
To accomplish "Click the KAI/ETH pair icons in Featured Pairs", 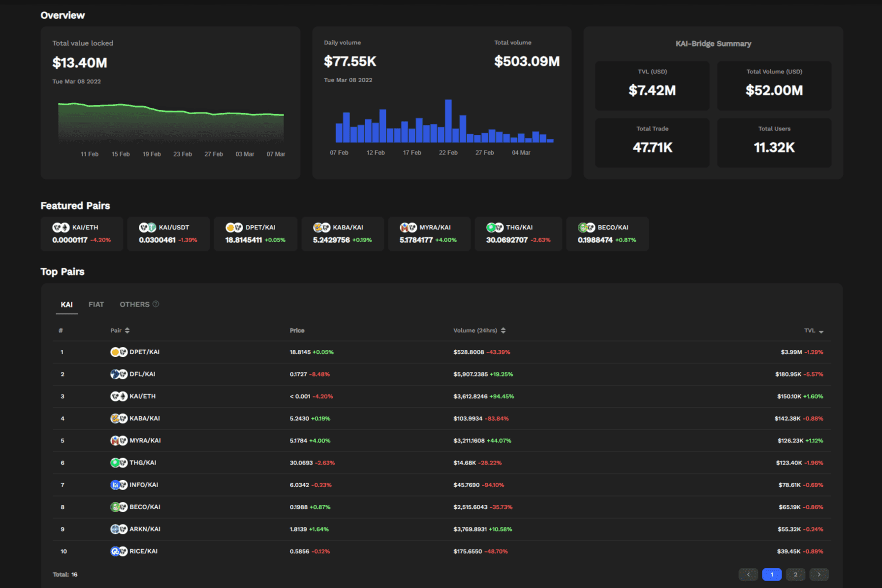I will point(60,227).
